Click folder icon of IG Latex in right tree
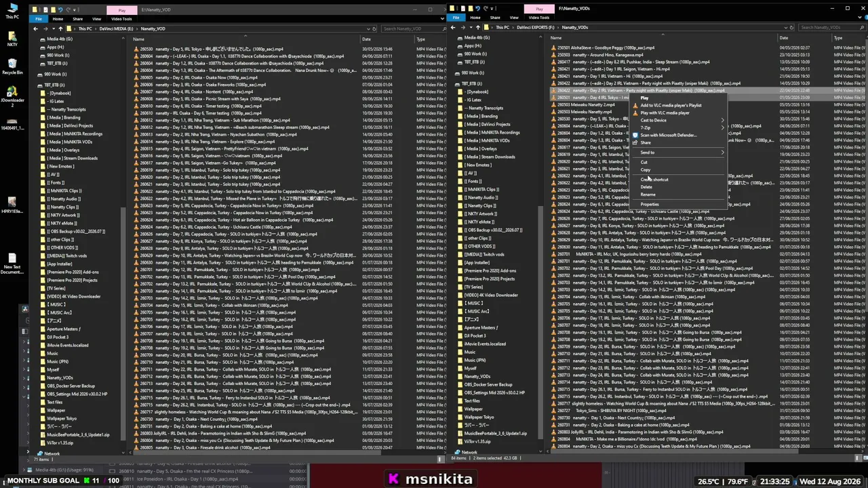Viewport: 868px width, 488px height. pyautogui.click(x=460, y=100)
